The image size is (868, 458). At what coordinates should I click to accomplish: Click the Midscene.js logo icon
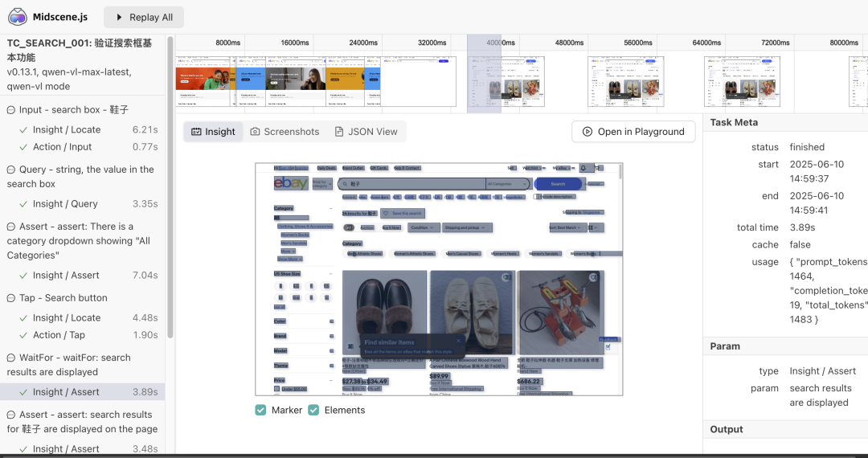click(x=18, y=17)
